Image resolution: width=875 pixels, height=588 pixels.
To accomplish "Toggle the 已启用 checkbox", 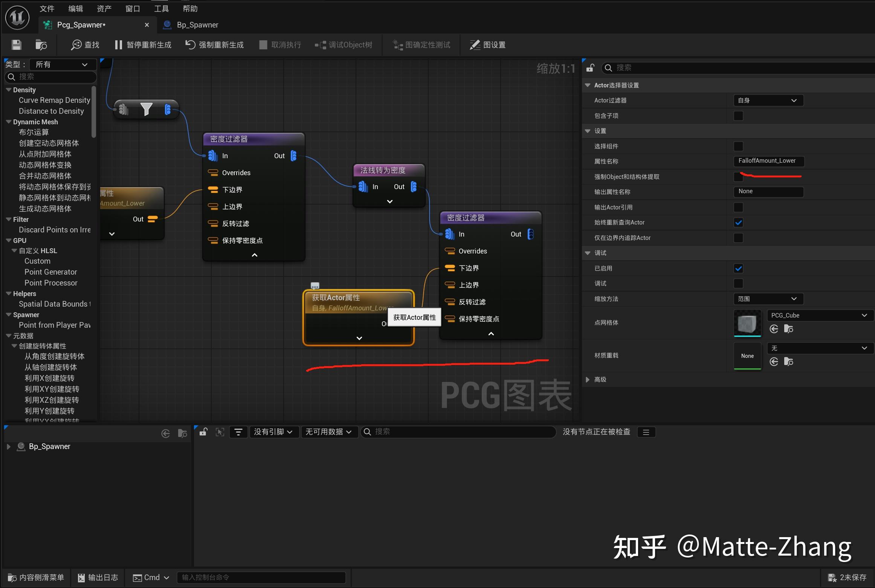I will point(738,269).
